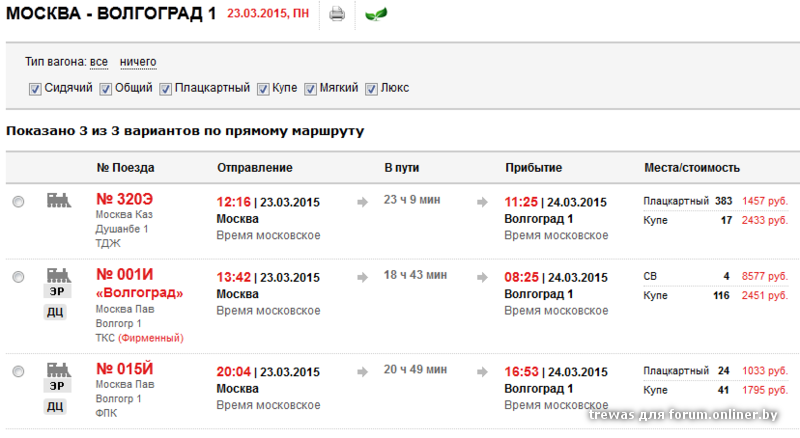Select radio button for train 001И
Screen dimensions: 800x438
pos(18,276)
